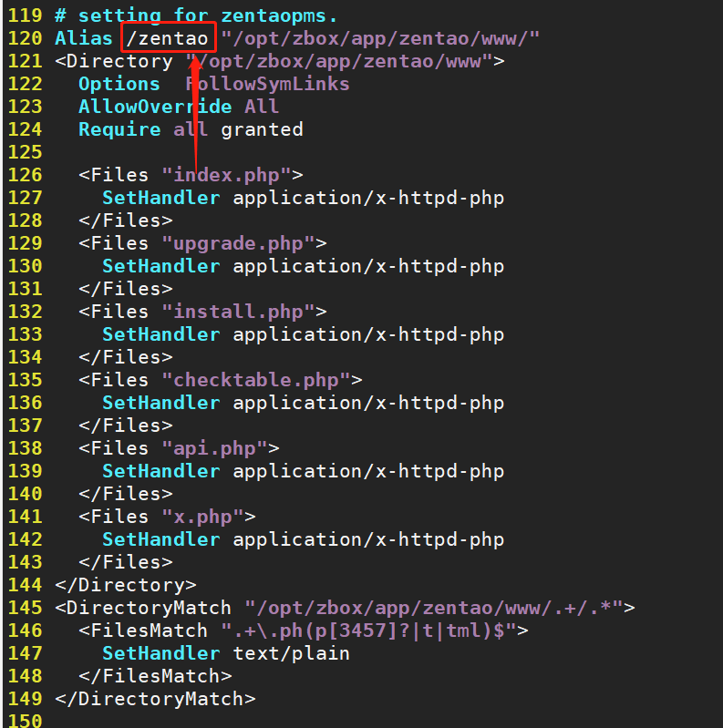723x728 pixels.
Task: Click the "</Directory>" closing tag
Action: pos(126,585)
